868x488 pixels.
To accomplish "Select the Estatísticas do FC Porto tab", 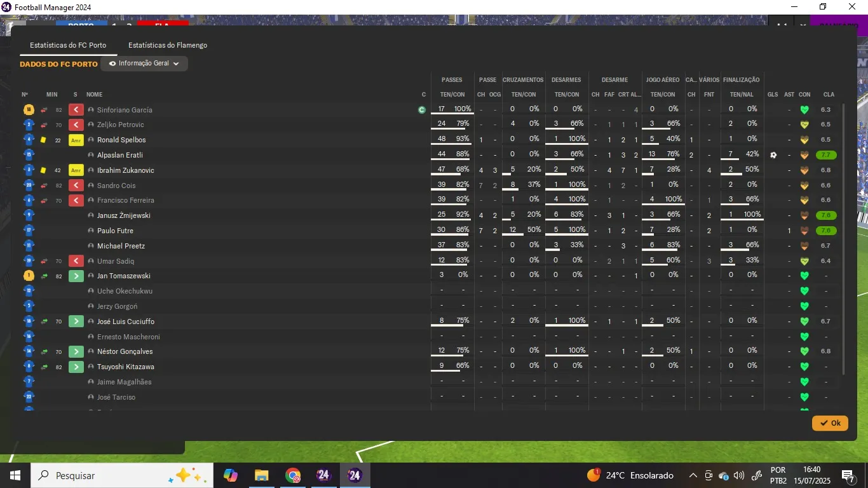I will pyautogui.click(x=68, y=46).
